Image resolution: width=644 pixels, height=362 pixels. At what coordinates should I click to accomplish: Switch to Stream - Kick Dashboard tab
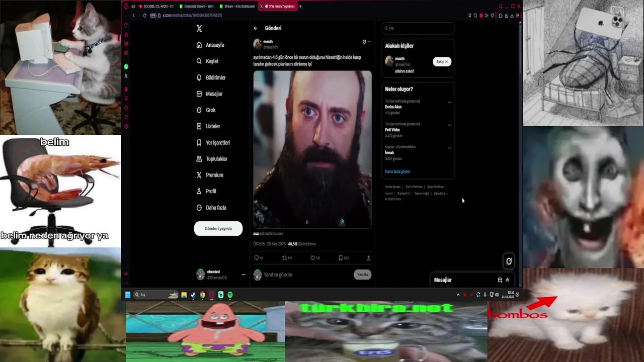236,7
